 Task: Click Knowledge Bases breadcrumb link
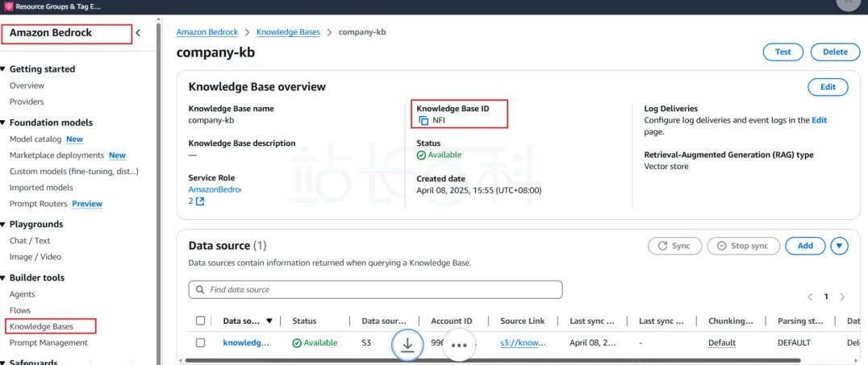(x=288, y=32)
